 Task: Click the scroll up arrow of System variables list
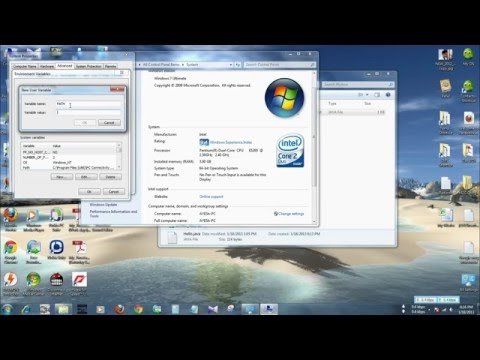119,146
